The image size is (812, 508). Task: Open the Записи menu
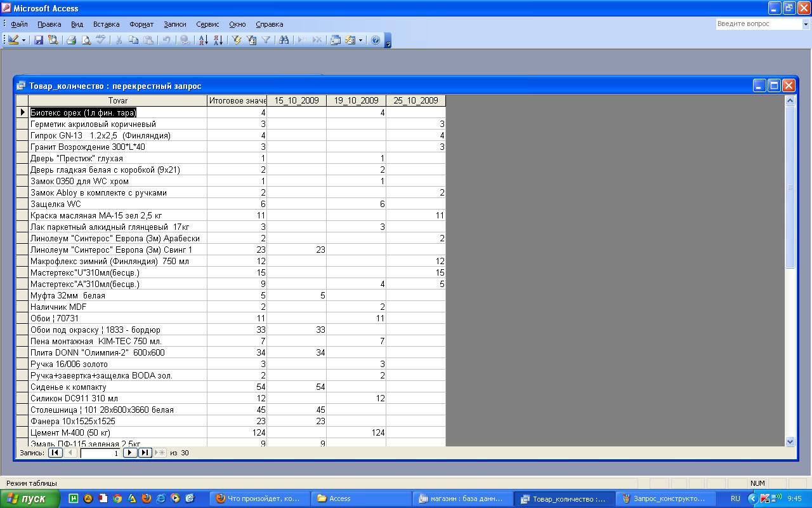[x=174, y=24]
